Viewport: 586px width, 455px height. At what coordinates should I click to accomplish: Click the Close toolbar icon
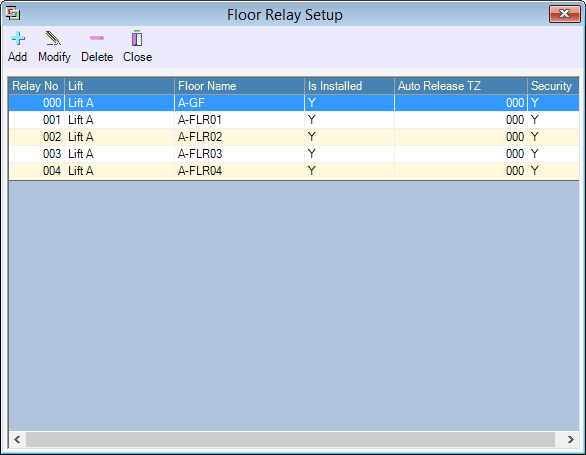click(x=137, y=38)
